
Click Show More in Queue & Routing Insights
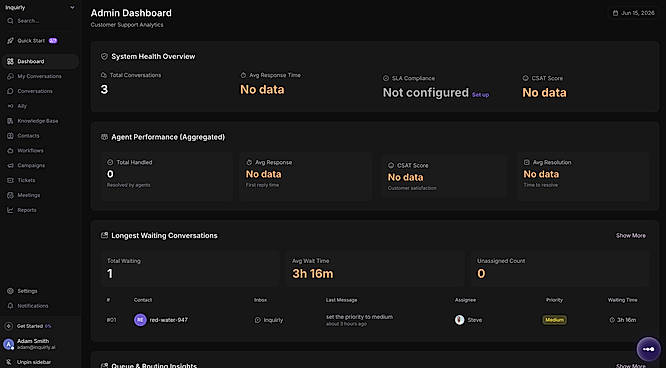(x=631, y=365)
